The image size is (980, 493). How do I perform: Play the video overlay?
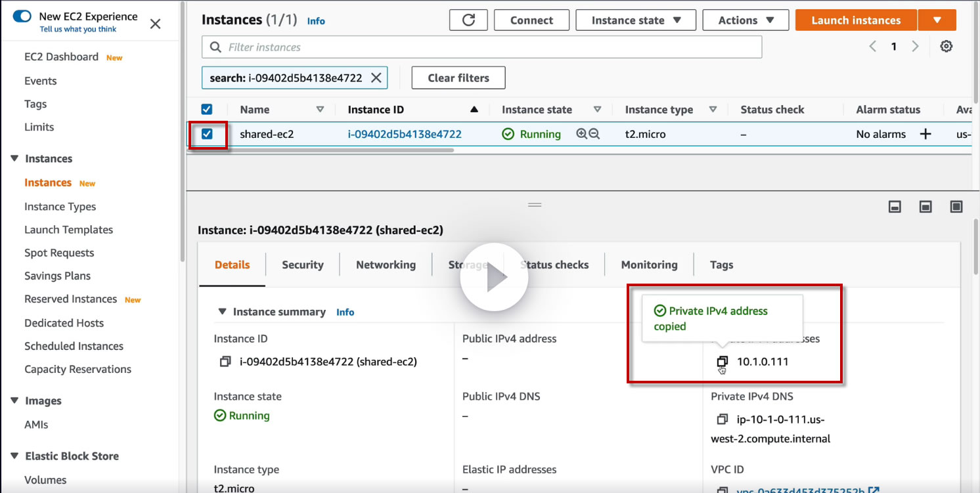[494, 278]
